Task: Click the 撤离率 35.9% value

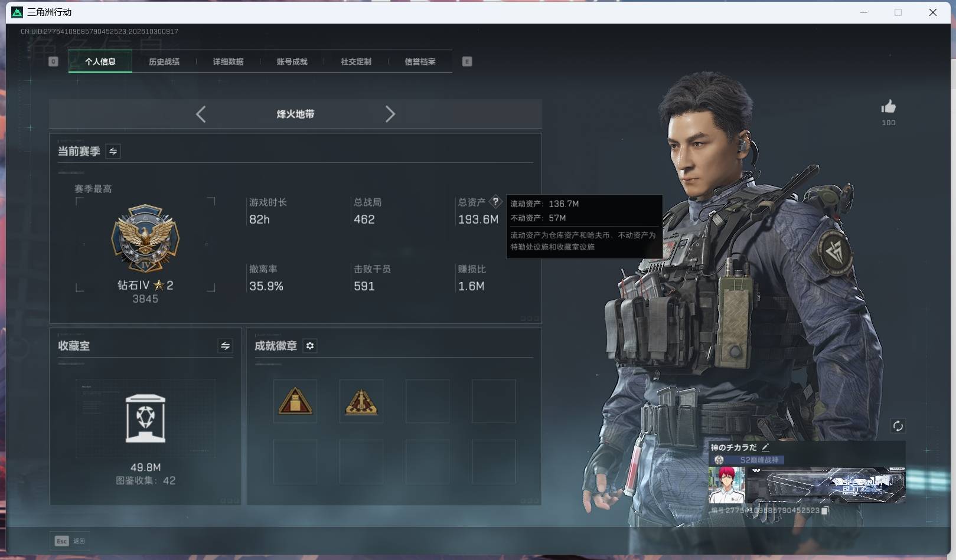Action: pyautogui.click(x=266, y=286)
